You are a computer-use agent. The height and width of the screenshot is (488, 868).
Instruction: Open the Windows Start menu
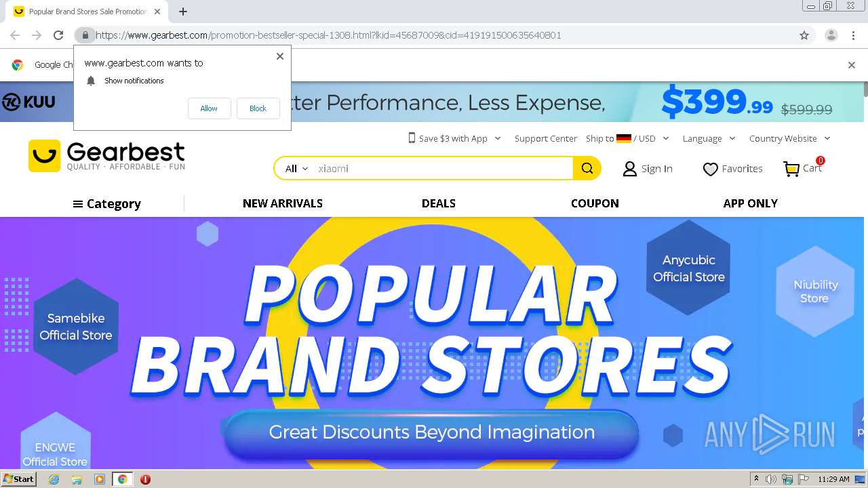click(x=18, y=479)
